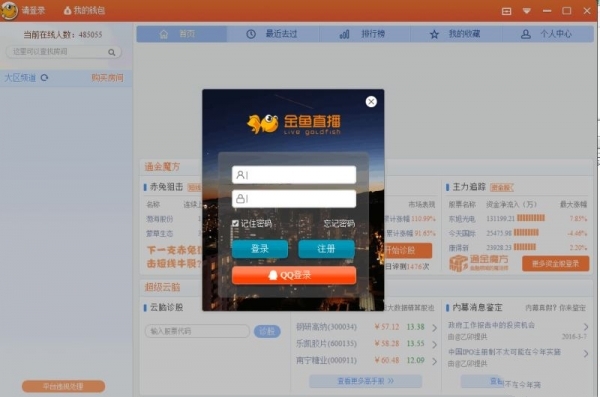The width and height of the screenshot is (600, 397).
Task: Click the stock code input field
Action: point(197,331)
